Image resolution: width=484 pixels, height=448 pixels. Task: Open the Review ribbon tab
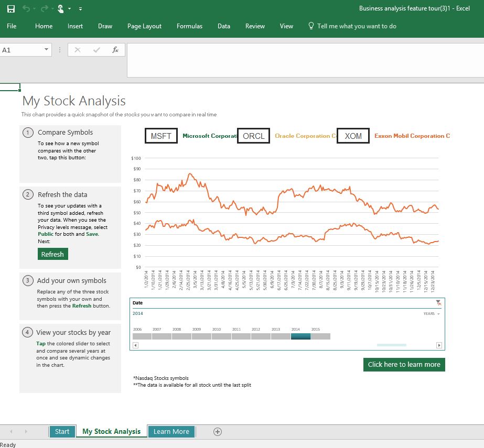point(255,26)
